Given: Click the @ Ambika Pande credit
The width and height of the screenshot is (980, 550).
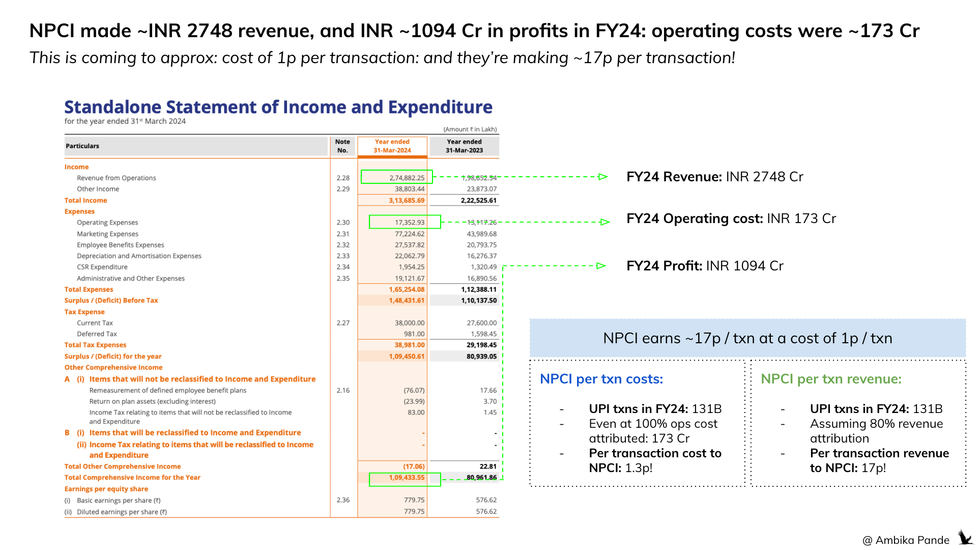Looking at the screenshot, I should 906,540.
